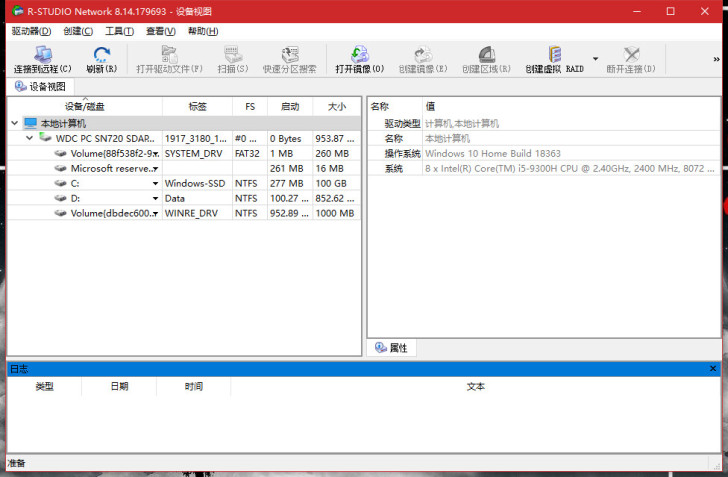
Task: Click the Create Virtual RAID (创建虚拟 RAID) icon
Action: (554, 54)
